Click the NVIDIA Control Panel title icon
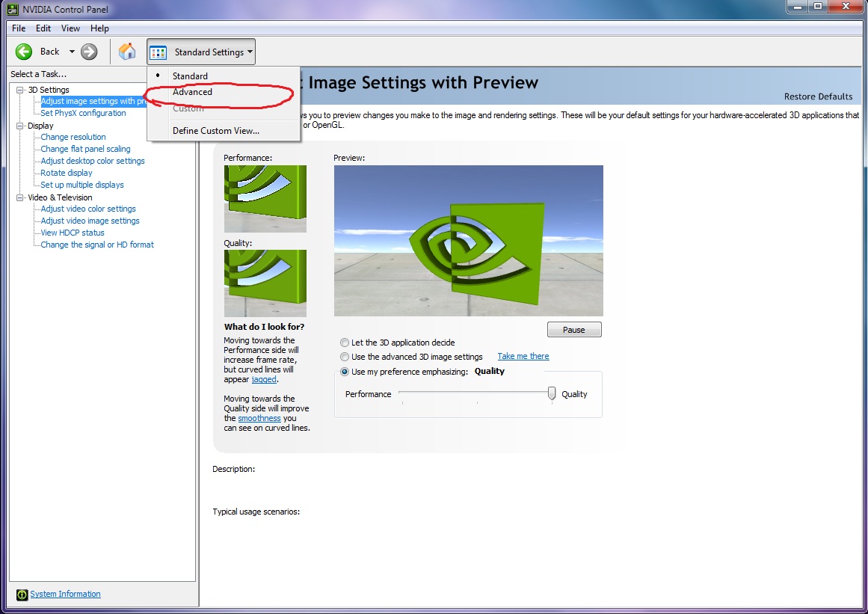 click(x=12, y=10)
